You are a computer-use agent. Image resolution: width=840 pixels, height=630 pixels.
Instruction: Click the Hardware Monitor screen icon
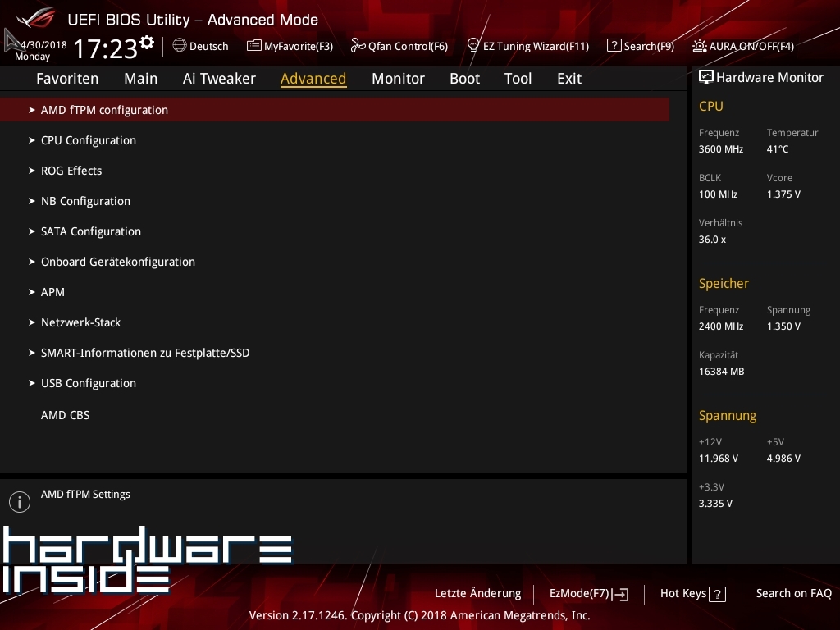(706, 78)
